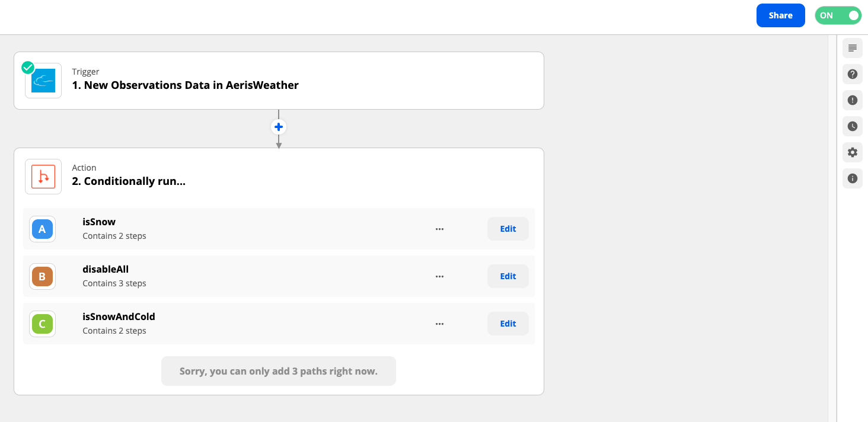868x422 pixels.
Task: Open the settings gear icon
Action: click(853, 152)
